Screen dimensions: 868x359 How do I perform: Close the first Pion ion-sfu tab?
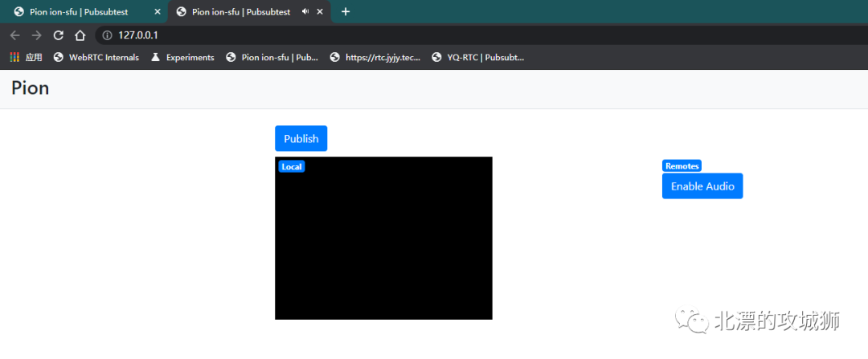pos(158,11)
